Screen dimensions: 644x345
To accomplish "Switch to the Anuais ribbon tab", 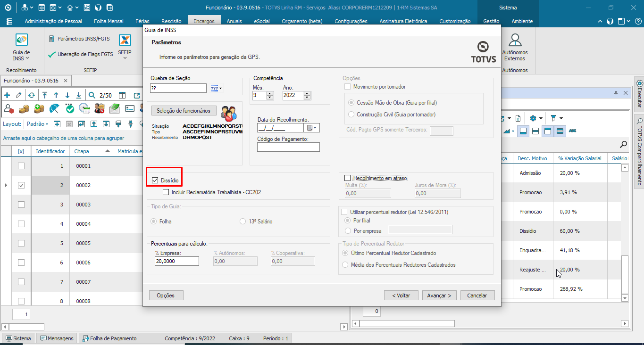I will [234, 21].
